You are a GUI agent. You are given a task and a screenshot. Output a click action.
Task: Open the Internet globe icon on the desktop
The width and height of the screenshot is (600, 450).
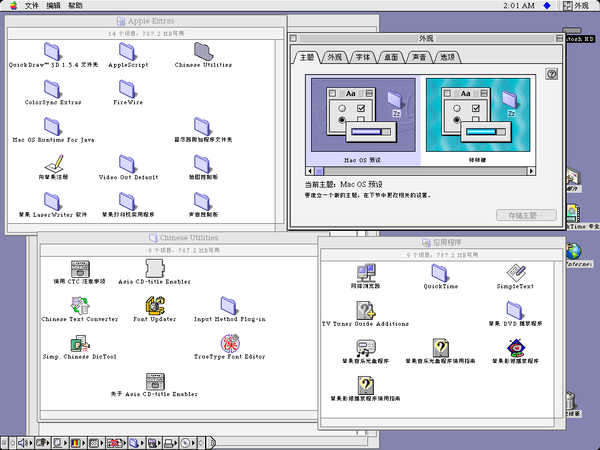(x=574, y=251)
